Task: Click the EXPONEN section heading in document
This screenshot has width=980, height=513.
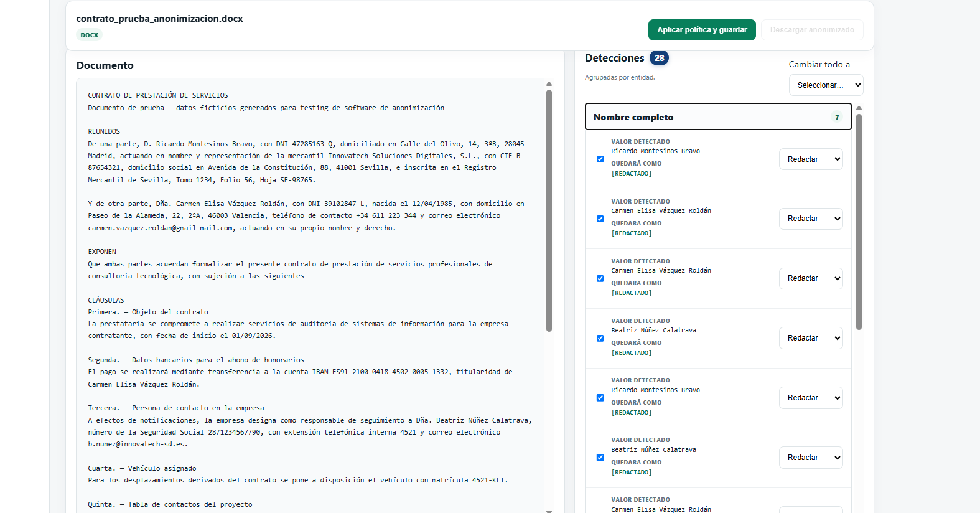Action: (x=102, y=252)
